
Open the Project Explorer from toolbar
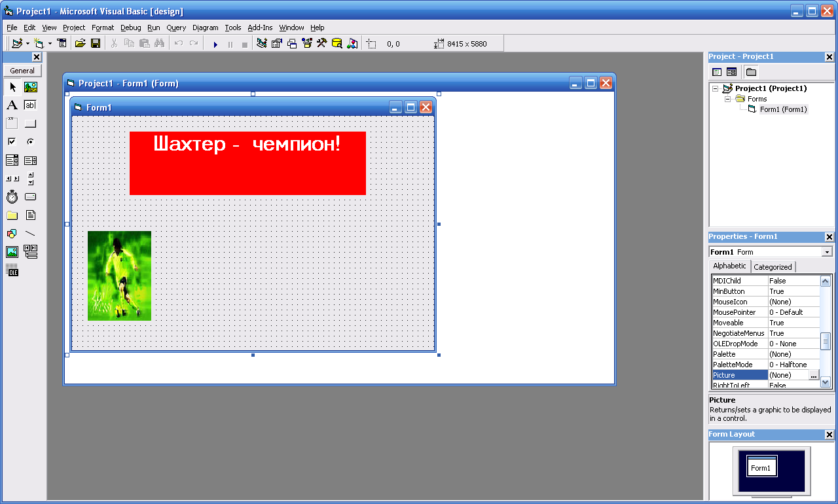tap(262, 44)
